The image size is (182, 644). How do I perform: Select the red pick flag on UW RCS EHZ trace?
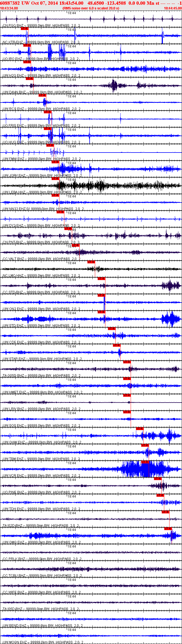coord(42,95)
